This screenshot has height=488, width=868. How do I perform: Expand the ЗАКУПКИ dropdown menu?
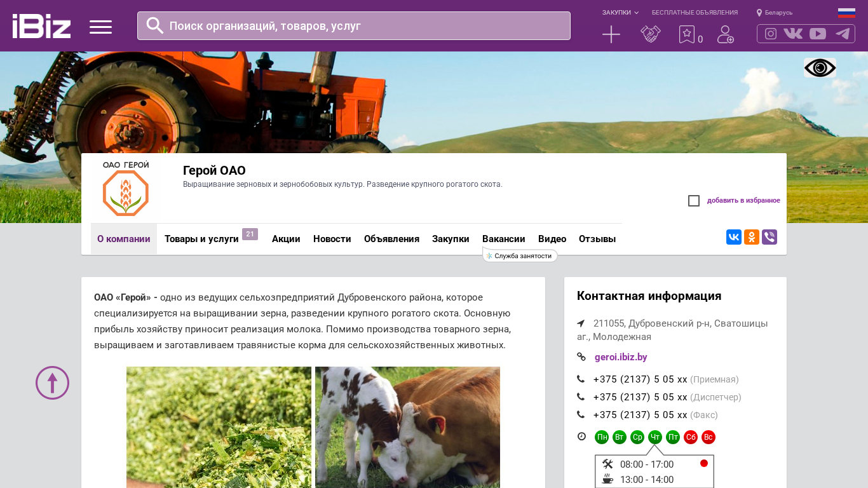pos(620,13)
